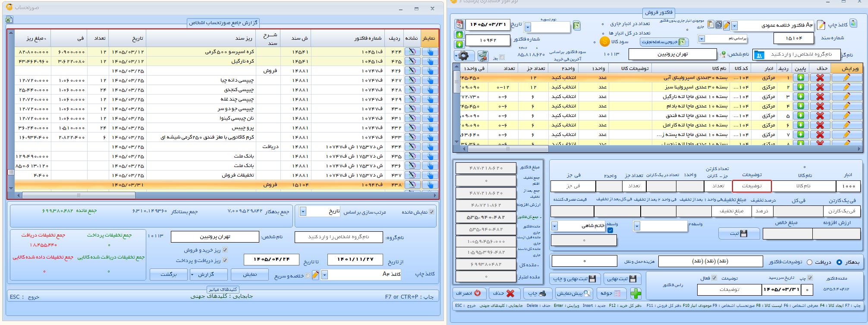Click the notepad icon beside کاغذ چاپ label
This screenshot has width=868, height=325.
[821, 25]
